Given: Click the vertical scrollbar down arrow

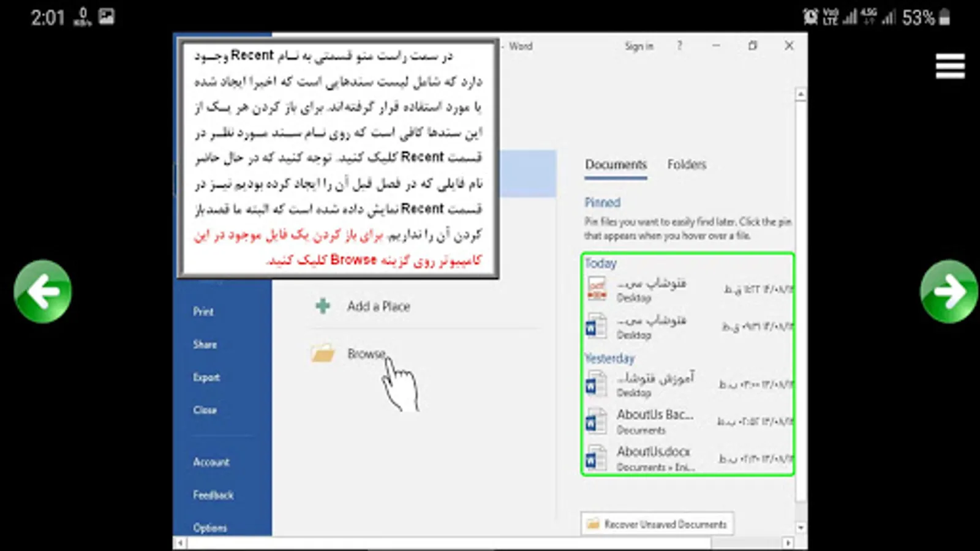Looking at the screenshot, I should (x=801, y=527).
